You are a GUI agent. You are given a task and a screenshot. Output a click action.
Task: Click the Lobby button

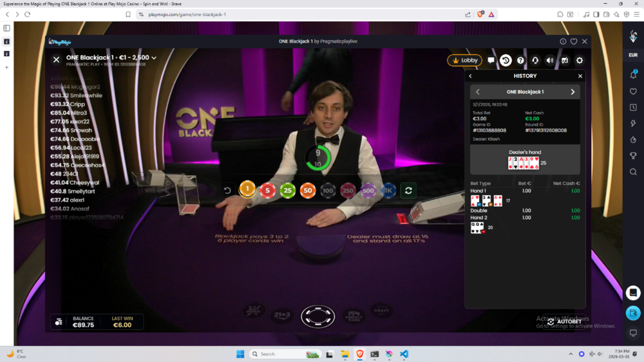point(464,61)
